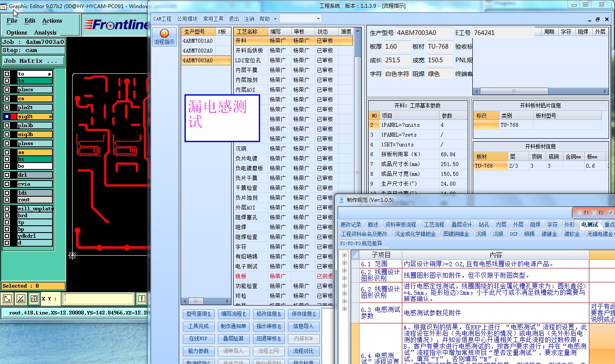The image size is (615, 364).
Task: Click the bottom horizontal scrollbar of job list
Action: click(206, 300)
